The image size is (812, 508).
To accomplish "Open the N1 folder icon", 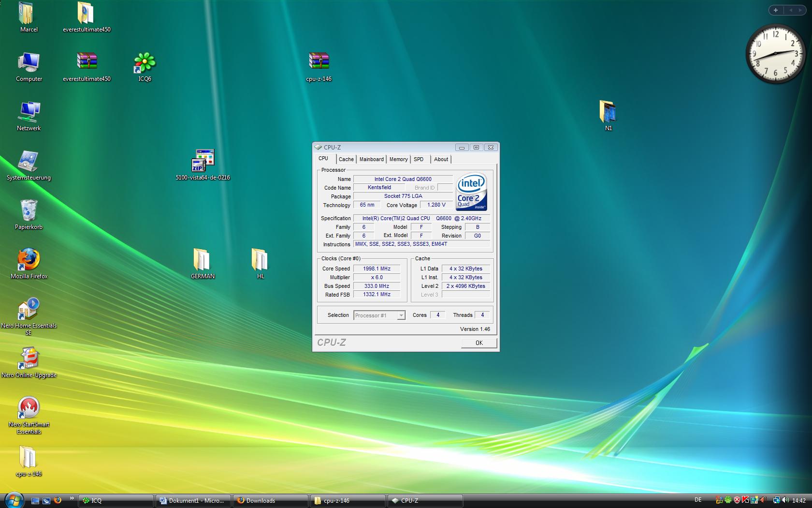I will point(608,112).
